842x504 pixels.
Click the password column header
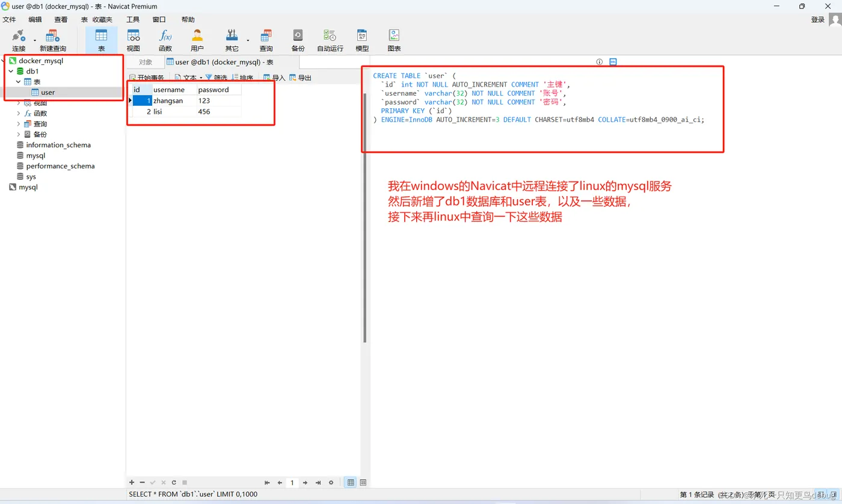(219, 90)
